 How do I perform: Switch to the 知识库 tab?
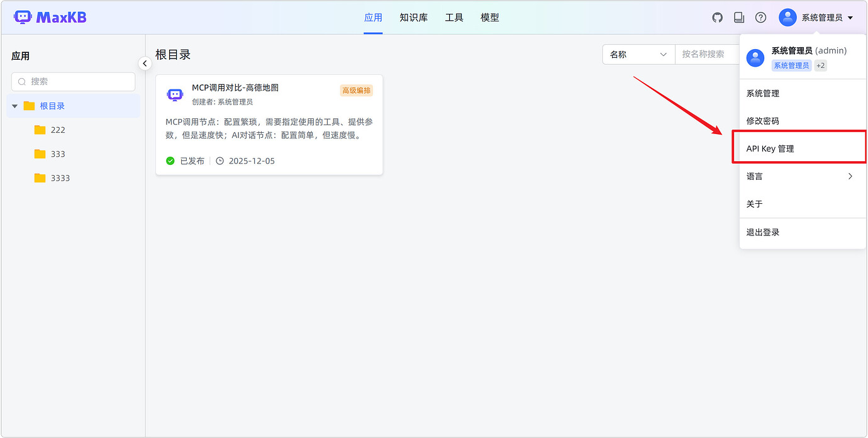[x=413, y=18]
